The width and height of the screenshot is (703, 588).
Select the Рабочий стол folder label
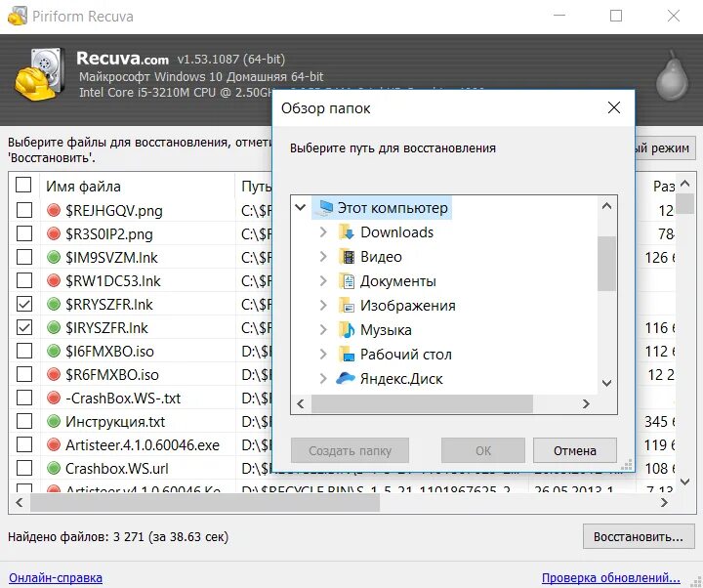click(406, 354)
